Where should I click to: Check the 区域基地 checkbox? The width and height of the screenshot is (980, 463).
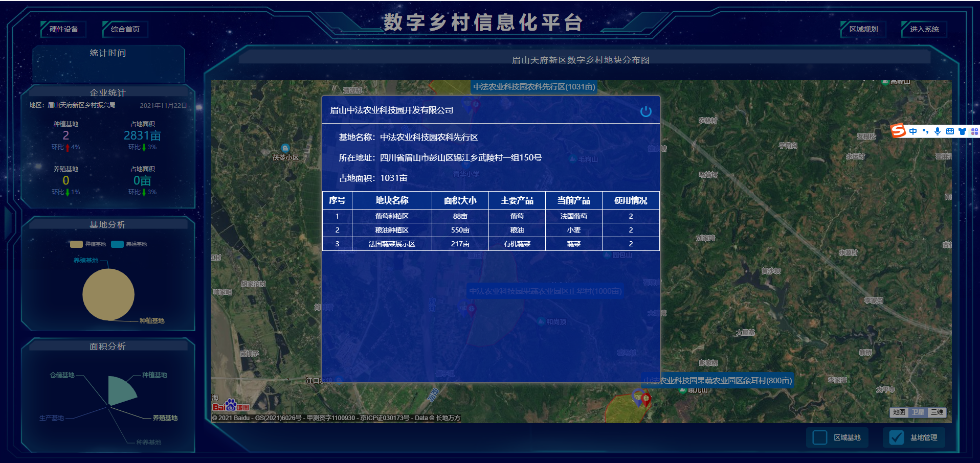click(820, 437)
